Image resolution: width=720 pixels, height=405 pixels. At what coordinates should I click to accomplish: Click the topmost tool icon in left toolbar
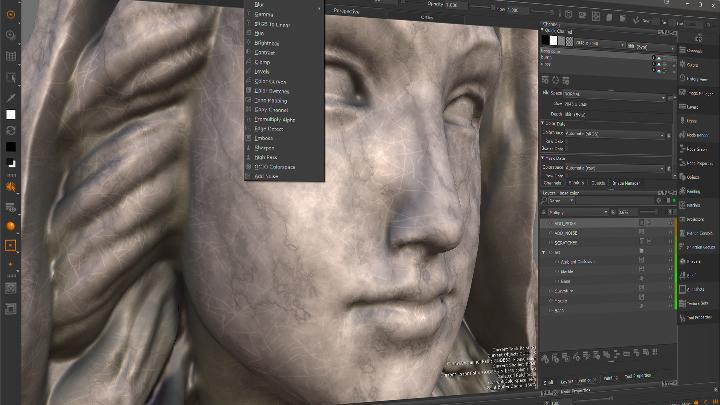pos(11,14)
